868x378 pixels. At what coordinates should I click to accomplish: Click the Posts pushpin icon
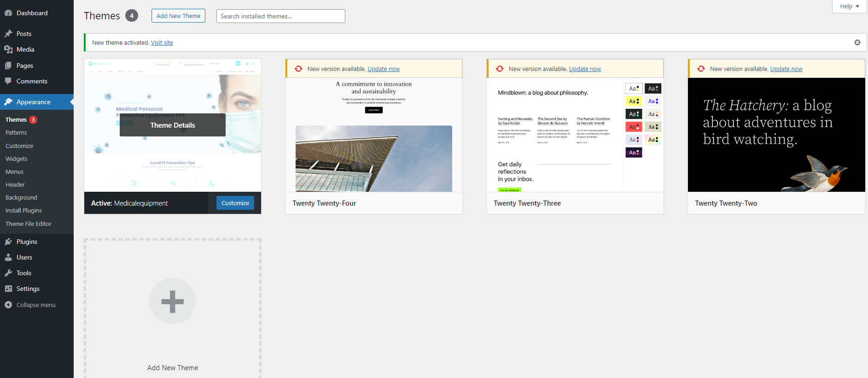click(x=8, y=34)
